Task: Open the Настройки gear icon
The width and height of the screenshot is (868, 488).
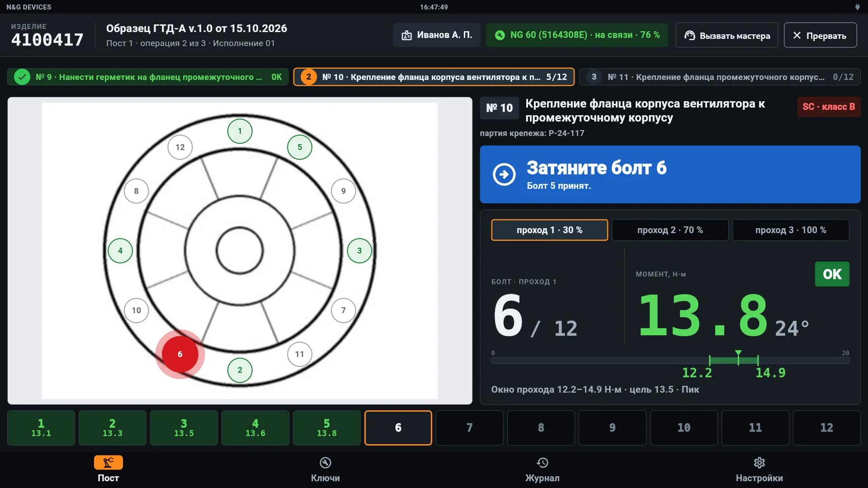Action: pos(759,462)
